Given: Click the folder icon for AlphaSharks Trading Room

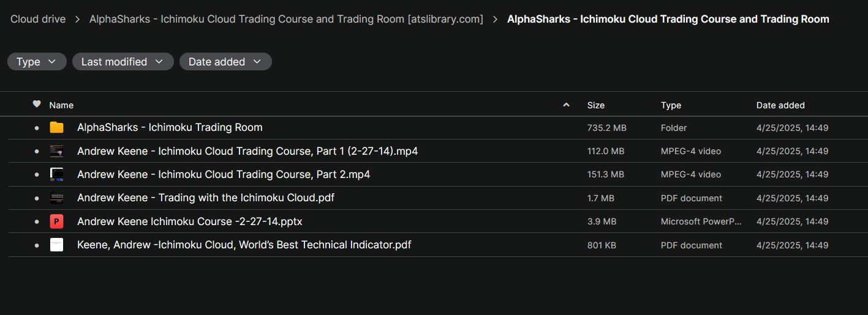Looking at the screenshot, I should pyautogui.click(x=56, y=127).
